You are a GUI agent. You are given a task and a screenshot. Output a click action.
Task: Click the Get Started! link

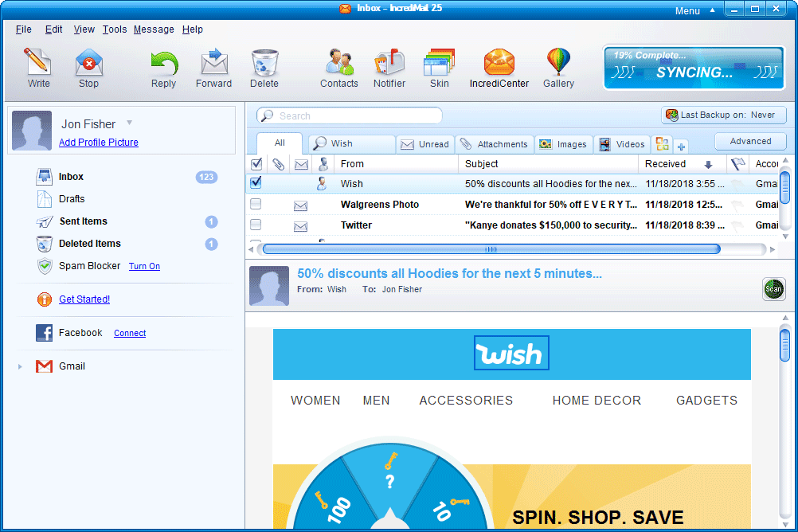tap(84, 299)
